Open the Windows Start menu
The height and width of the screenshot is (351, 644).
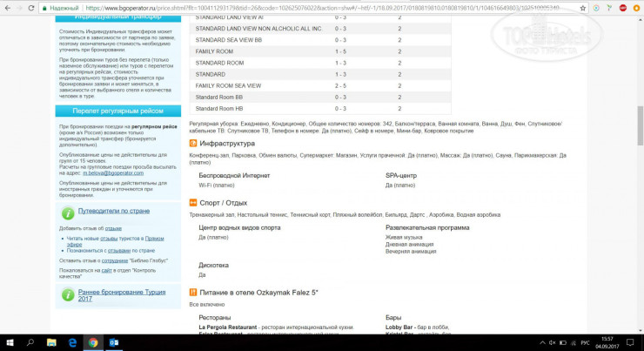[x=10, y=341]
